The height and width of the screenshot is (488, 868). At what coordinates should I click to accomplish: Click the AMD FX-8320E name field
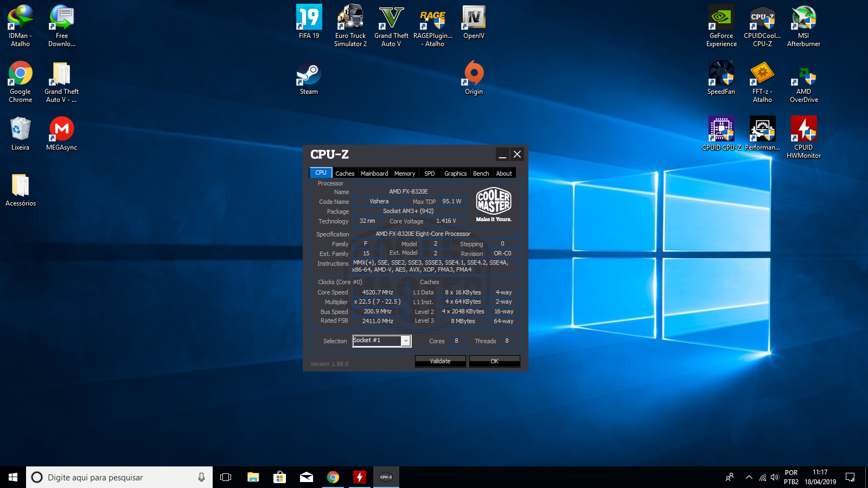coord(409,191)
